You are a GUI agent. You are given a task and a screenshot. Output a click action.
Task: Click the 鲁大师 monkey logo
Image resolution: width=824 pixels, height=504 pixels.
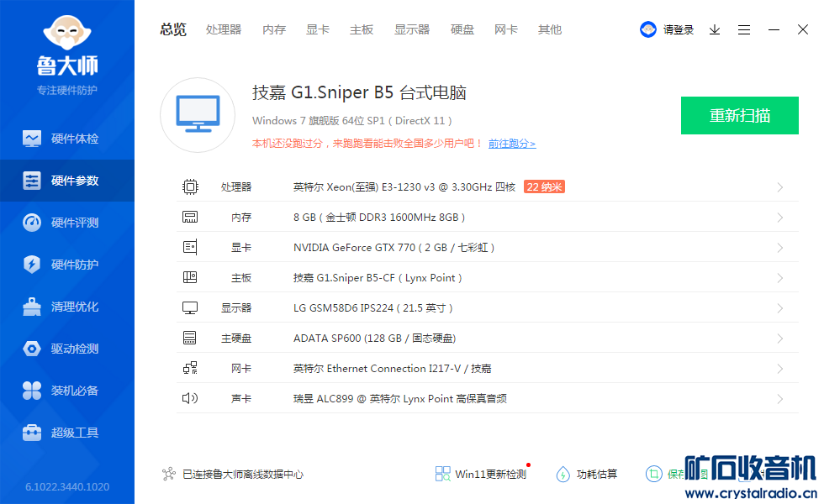[x=67, y=33]
